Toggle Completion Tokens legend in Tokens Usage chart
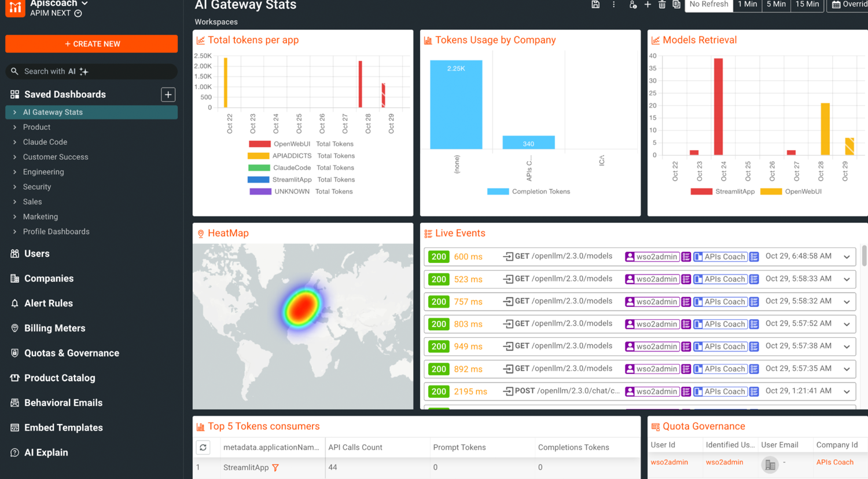 click(528, 191)
